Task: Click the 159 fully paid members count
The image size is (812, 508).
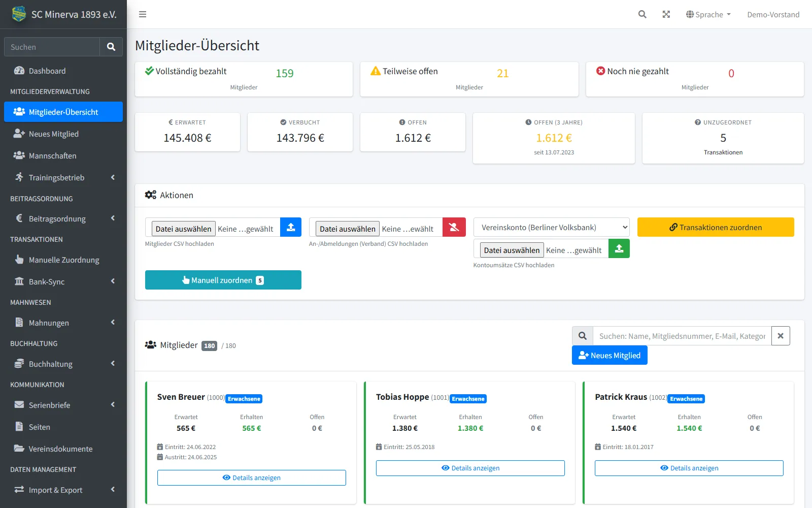Action: click(x=285, y=73)
